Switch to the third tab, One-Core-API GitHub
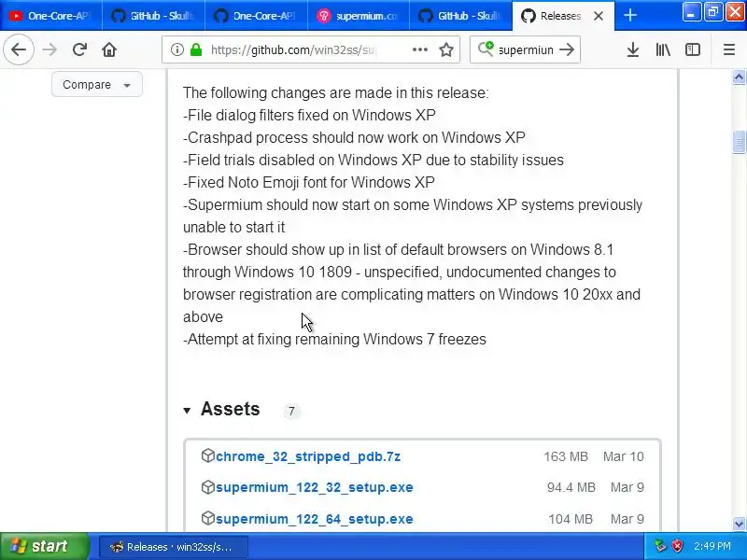 click(x=256, y=16)
